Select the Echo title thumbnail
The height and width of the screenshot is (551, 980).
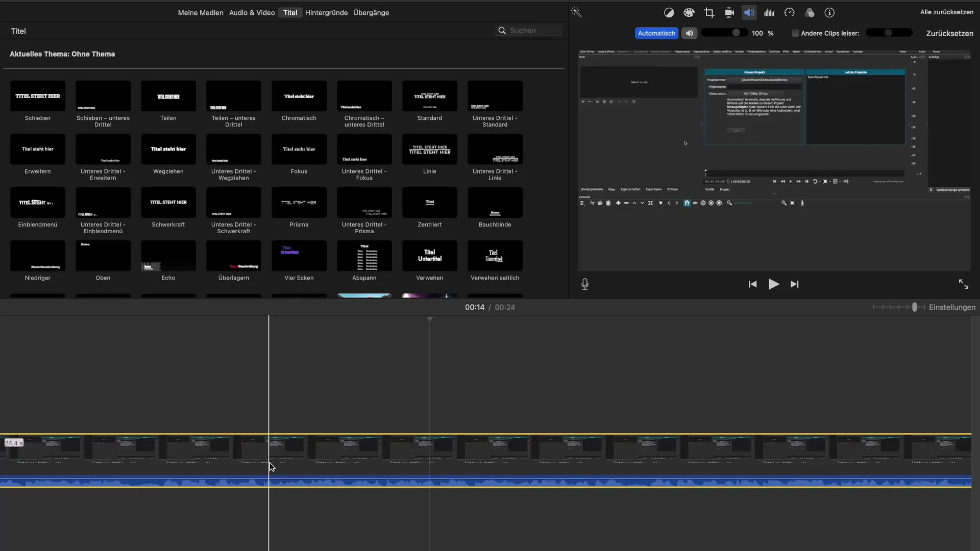coord(168,256)
